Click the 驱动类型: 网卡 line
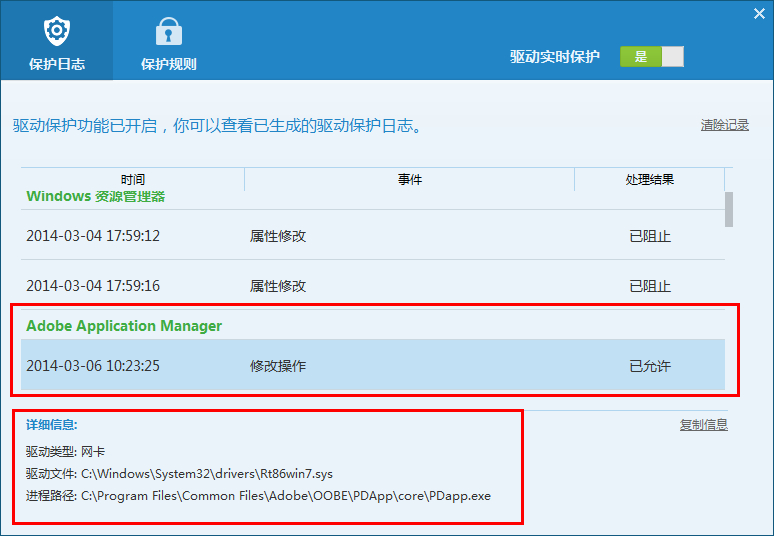774x536 pixels. point(65,451)
